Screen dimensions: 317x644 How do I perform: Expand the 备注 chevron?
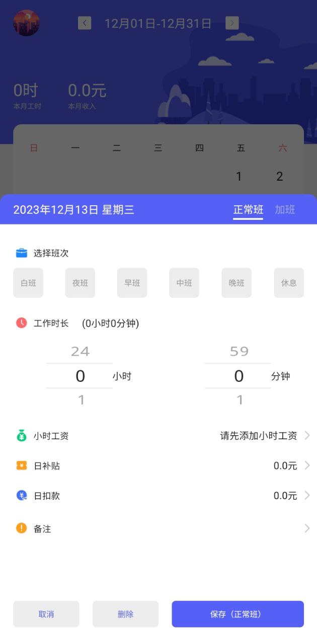(307, 528)
